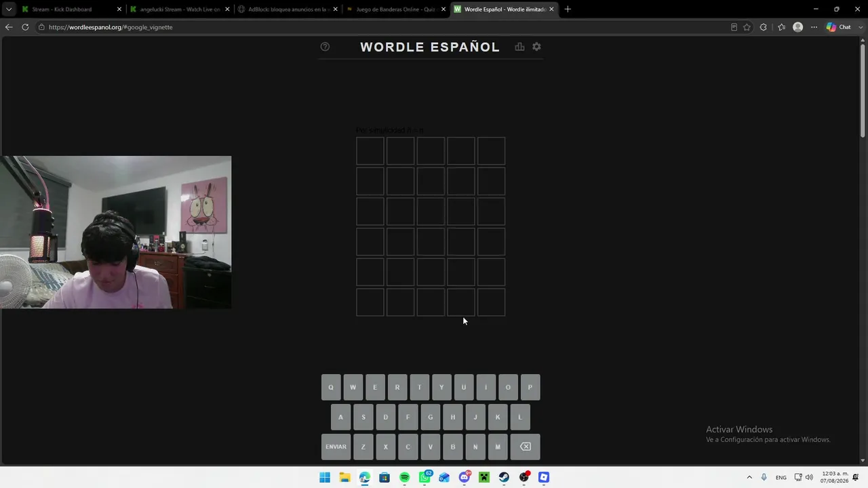Tap the M key on keyboard
The image size is (868, 488).
498,447
